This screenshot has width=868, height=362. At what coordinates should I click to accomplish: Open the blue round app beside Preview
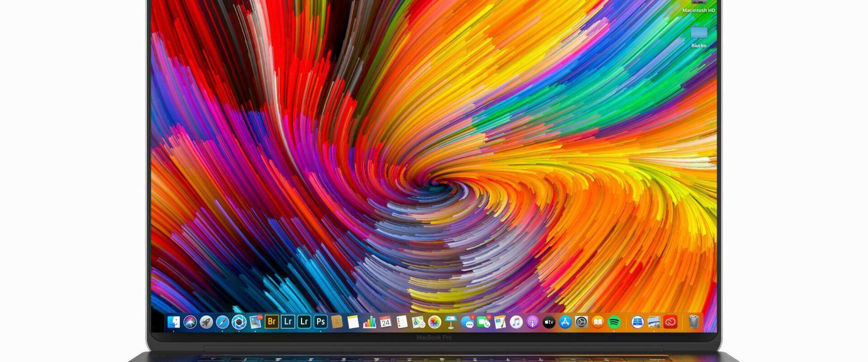(637, 322)
